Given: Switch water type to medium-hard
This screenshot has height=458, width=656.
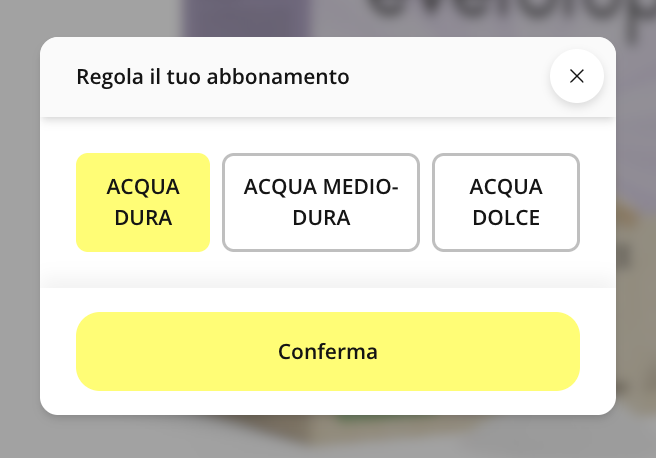Looking at the screenshot, I should tap(320, 202).
